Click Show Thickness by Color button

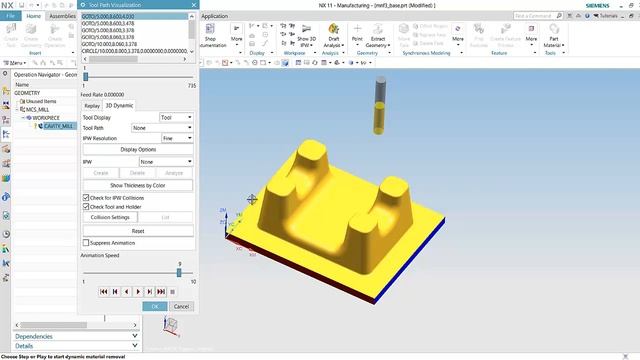tap(138, 185)
